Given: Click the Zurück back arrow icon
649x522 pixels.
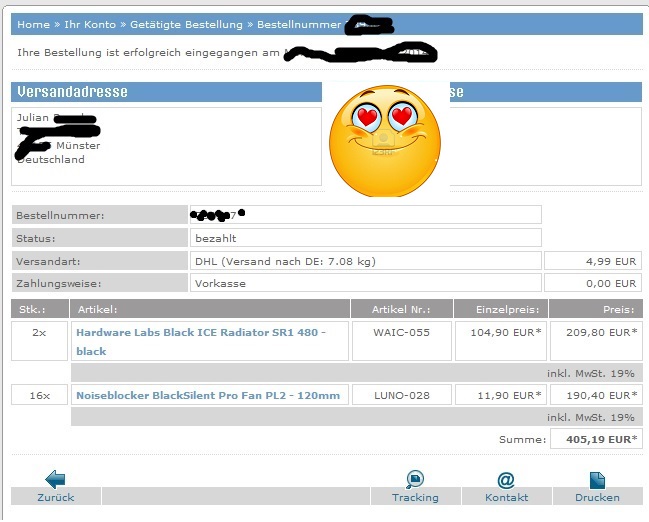Looking at the screenshot, I should [55, 479].
